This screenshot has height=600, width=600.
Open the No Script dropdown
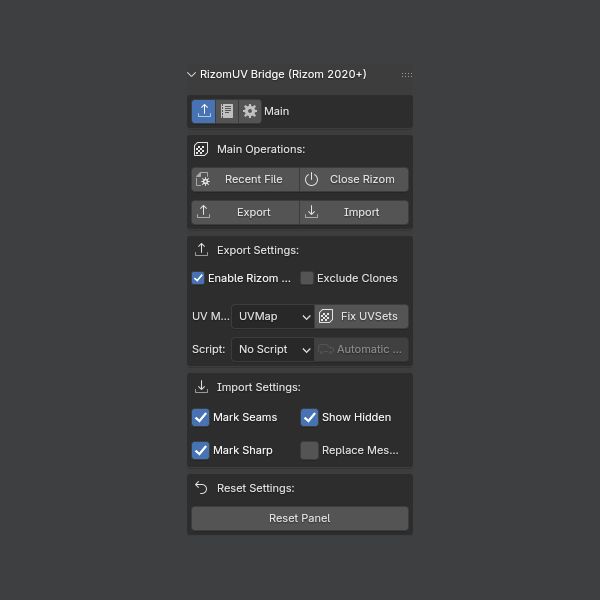click(x=273, y=349)
